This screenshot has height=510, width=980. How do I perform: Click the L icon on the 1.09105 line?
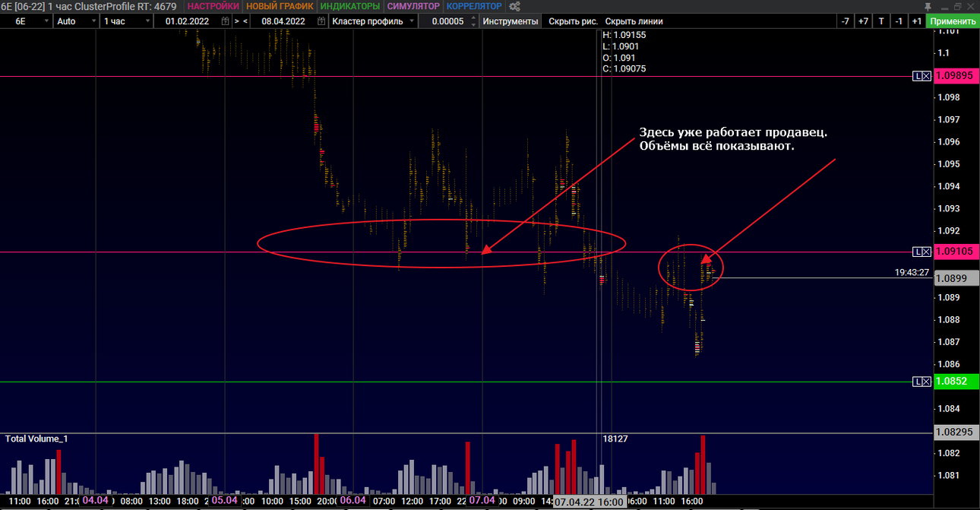918,252
